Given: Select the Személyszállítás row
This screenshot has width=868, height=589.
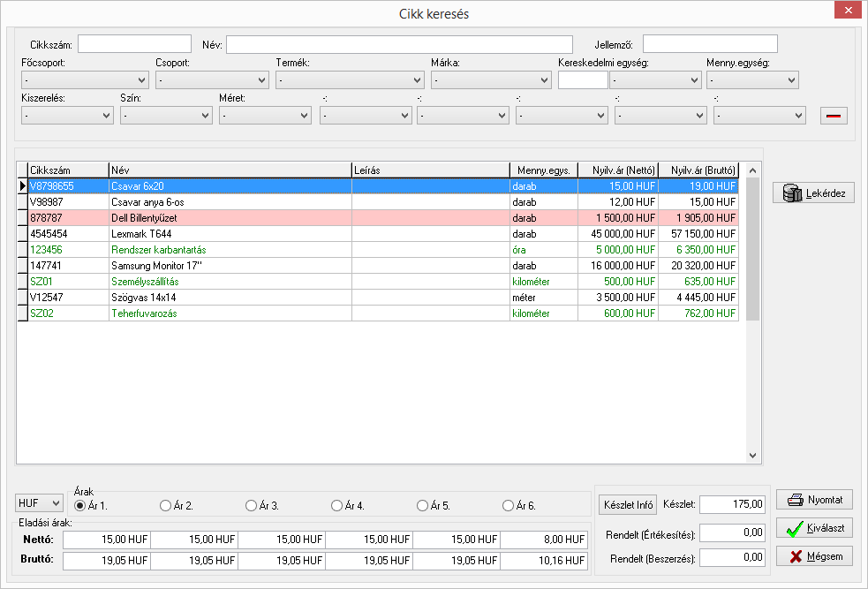Looking at the screenshot, I should coord(383,281).
